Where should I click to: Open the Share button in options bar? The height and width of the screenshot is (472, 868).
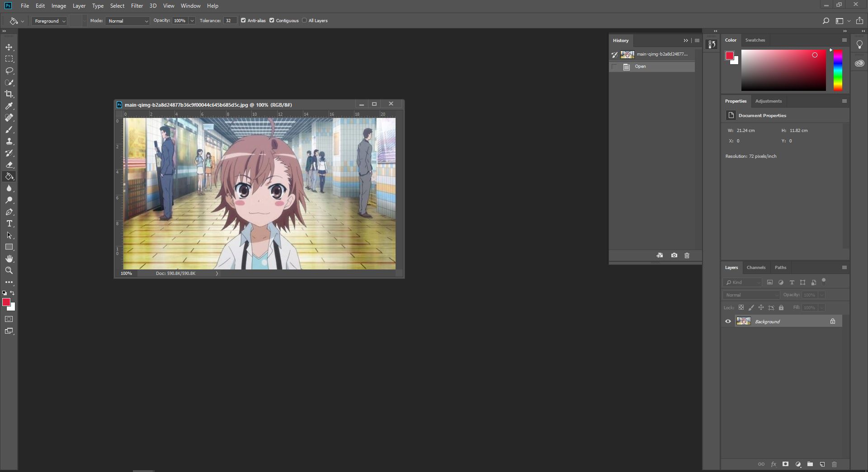859,21
